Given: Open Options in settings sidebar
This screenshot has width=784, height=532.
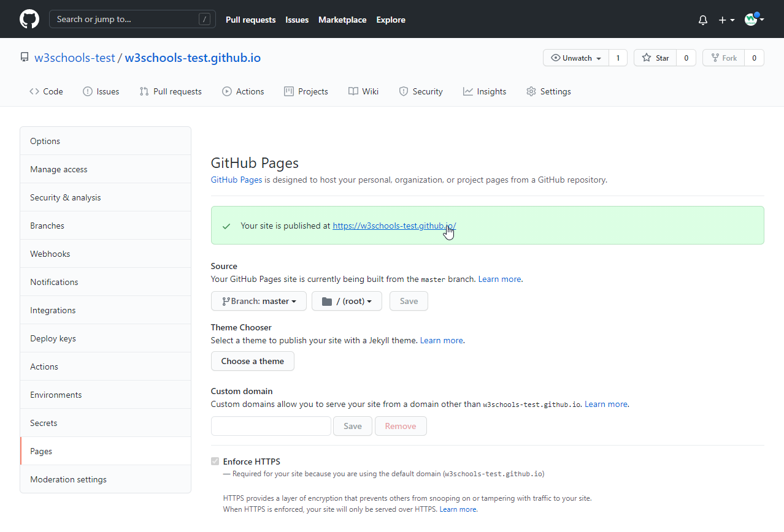Looking at the screenshot, I should (106, 141).
